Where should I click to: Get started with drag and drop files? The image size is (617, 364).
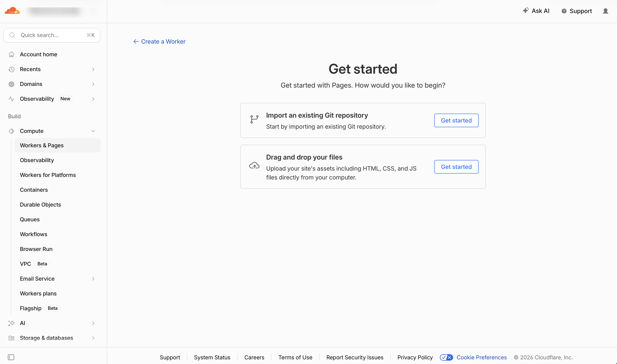point(456,167)
